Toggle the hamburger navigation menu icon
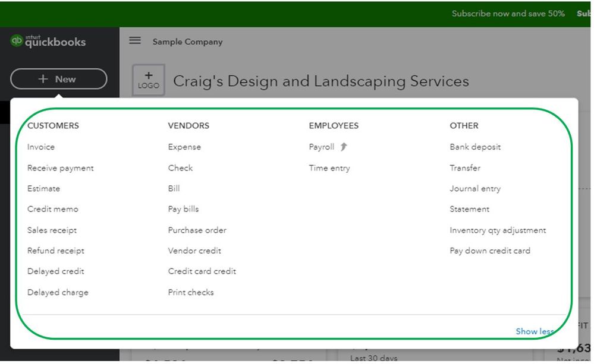The height and width of the screenshot is (364, 594). tap(135, 40)
